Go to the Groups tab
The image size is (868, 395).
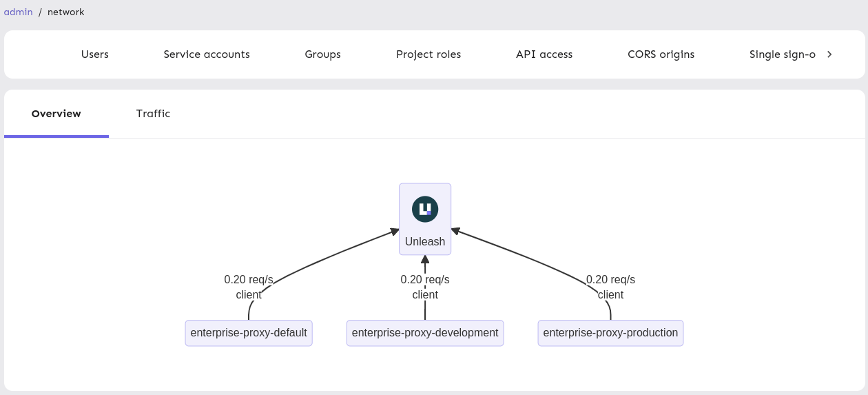pyautogui.click(x=322, y=54)
